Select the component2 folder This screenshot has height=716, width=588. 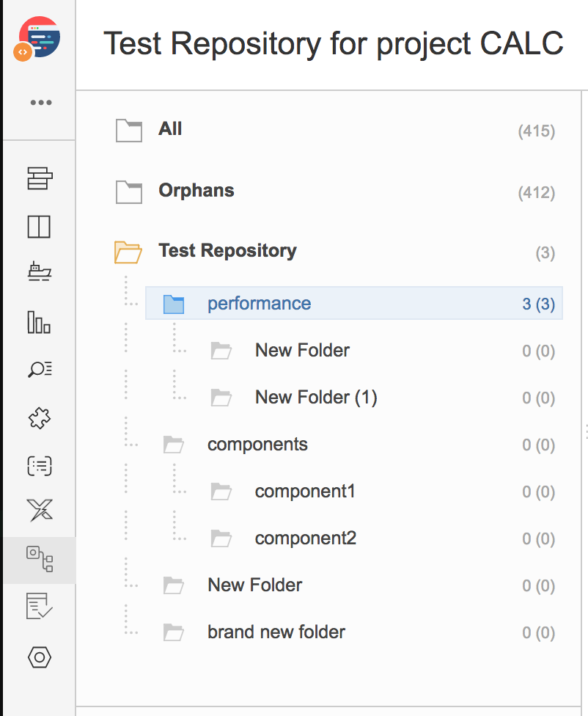[x=306, y=538]
